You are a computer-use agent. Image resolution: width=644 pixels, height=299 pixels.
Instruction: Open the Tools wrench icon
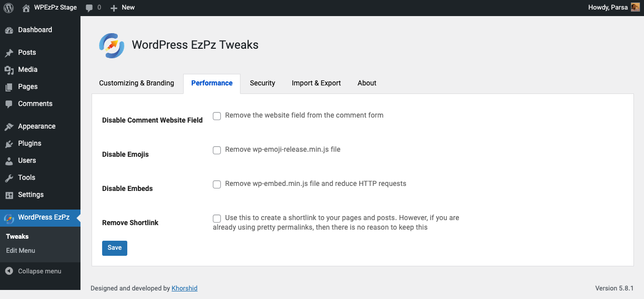(x=9, y=178)
